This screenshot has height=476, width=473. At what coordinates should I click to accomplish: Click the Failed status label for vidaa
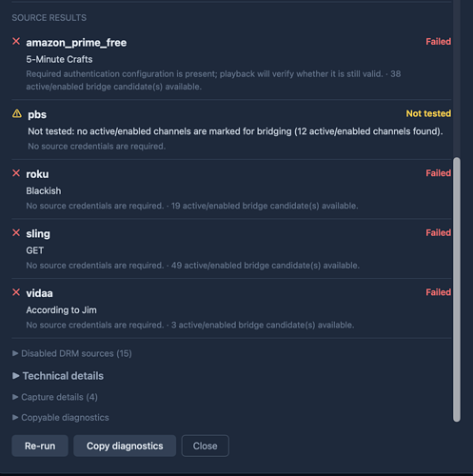pos(438,292)
